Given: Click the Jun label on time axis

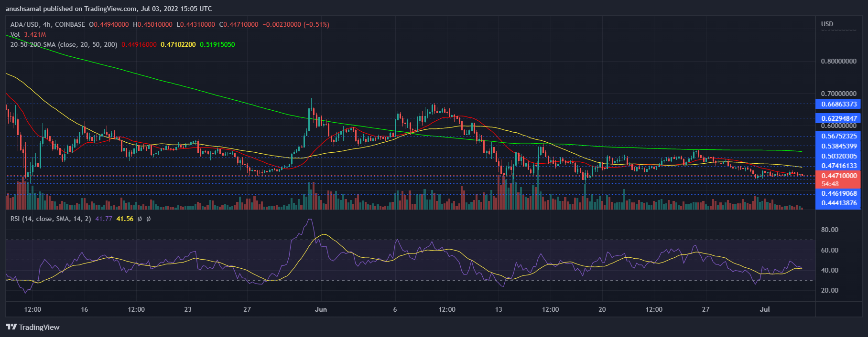Looking at the screenshot, I should (321, 309).
